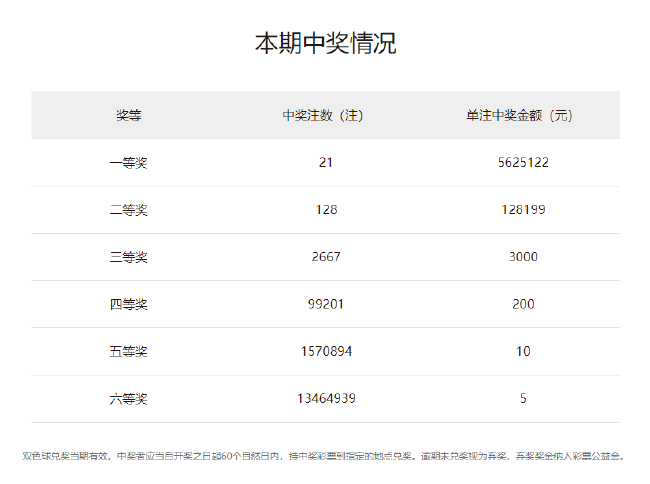Image resolution: width=650 pixels, height=484 pixels.
Task: Select the 奖等 column header
Action: 128,115
